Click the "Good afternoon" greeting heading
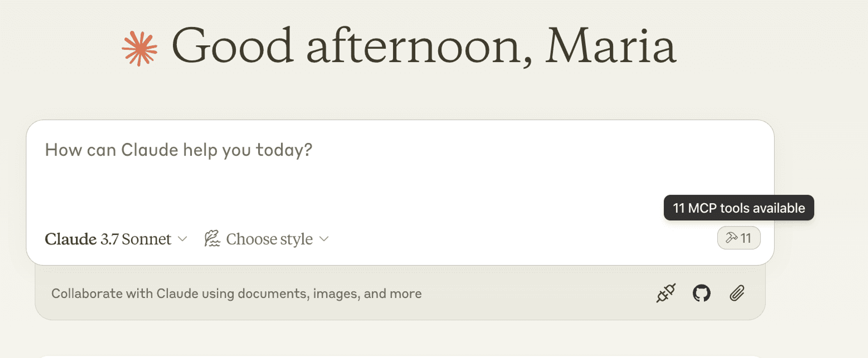Screen dimensions: 868x358 tap(352, 46)
